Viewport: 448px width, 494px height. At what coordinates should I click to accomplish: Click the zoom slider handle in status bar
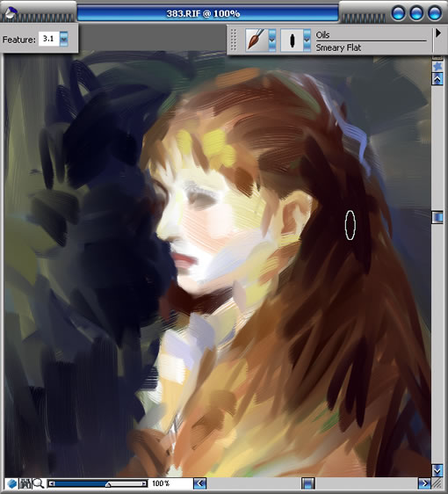tap(108, 484)
